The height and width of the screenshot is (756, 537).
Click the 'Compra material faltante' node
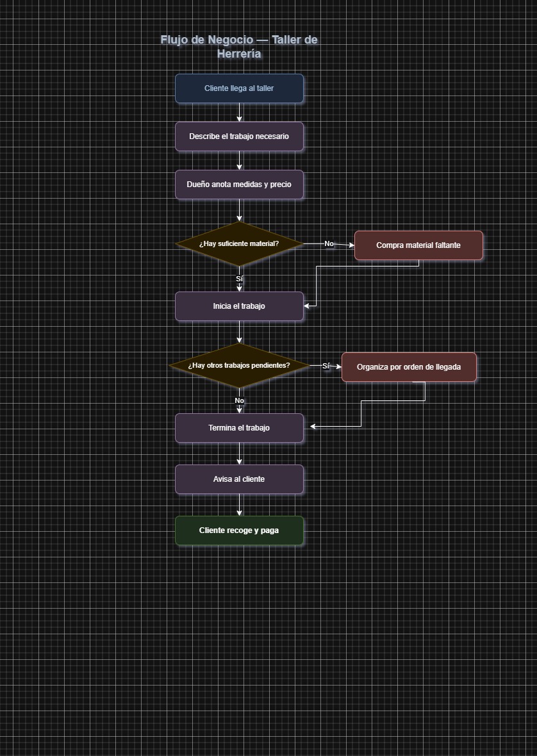pyautogui.click(x=418, y=245)
